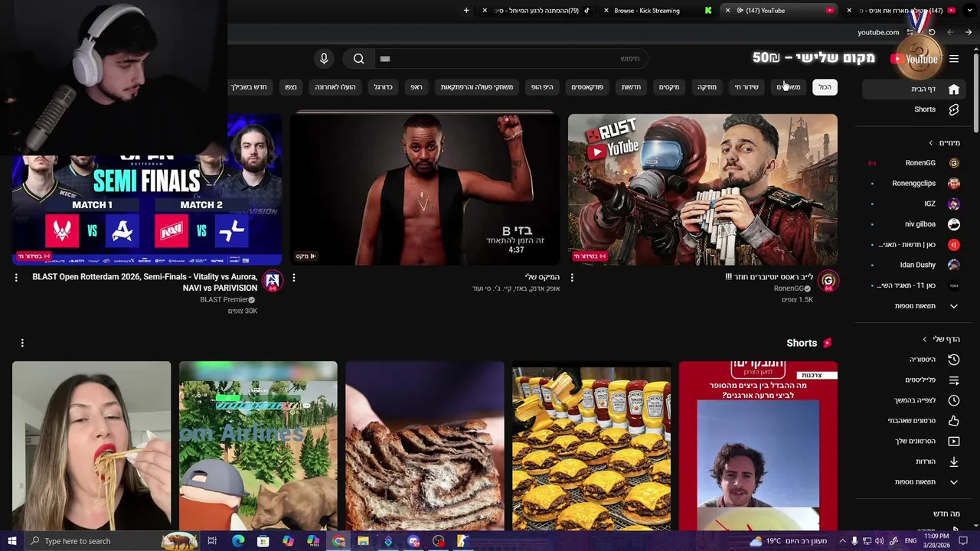Select the 'הכול' filter chip

point(825,87)
